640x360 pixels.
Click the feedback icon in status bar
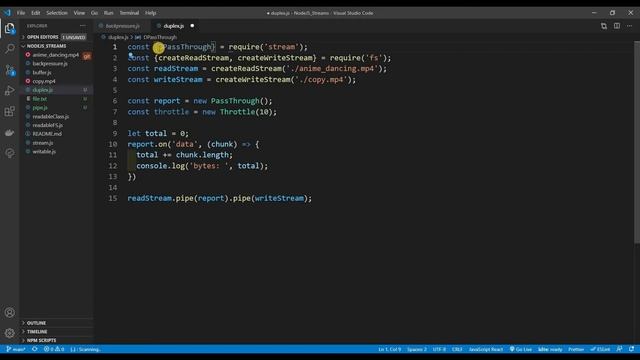[x=619, y=349]
